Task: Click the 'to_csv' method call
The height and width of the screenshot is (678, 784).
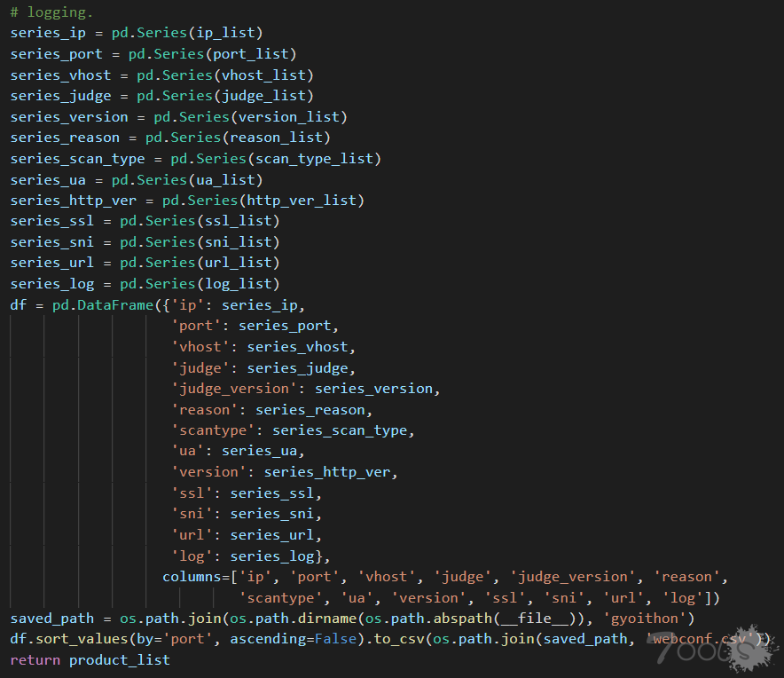Action: point(398,640)
